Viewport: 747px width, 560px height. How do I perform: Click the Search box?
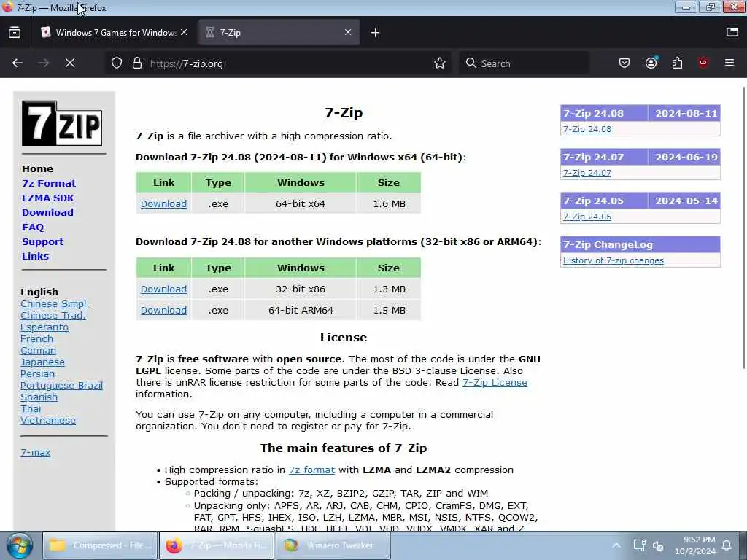click(524, 63)
